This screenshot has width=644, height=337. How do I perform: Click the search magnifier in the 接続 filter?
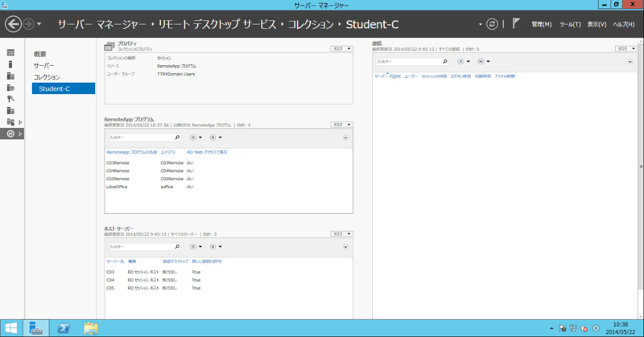pyautogui.click(x=445, y=62)
